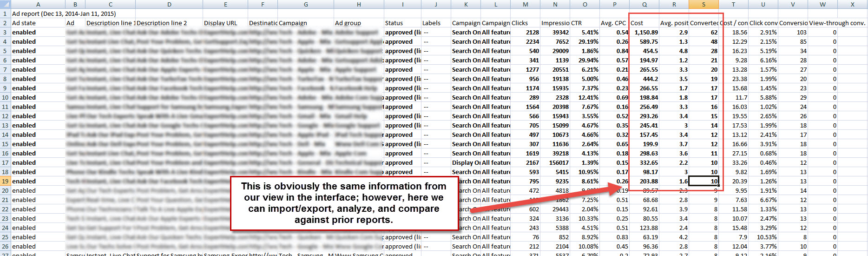This screenshot has height=256, width=868.
Task: Select column Q header
Action: [644, 4]
